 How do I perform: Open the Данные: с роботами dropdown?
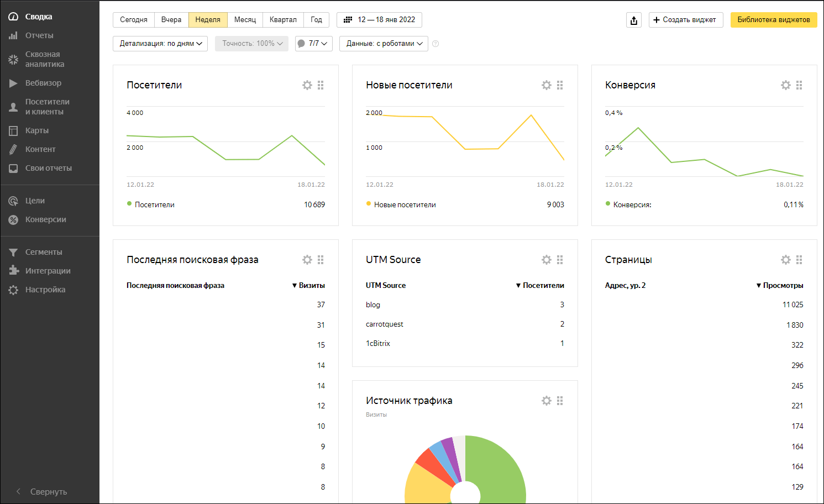pos(384,44)
